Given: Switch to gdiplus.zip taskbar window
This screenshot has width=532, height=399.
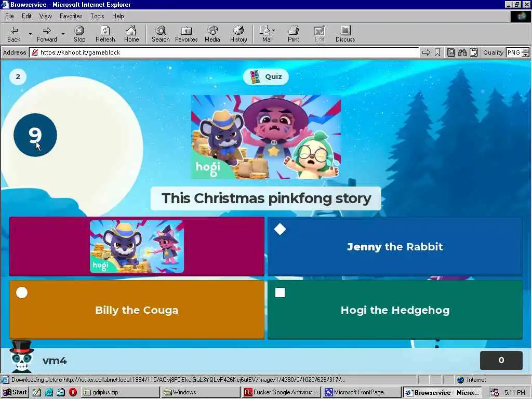Looking at the screenshot, I should pos(120,392).
